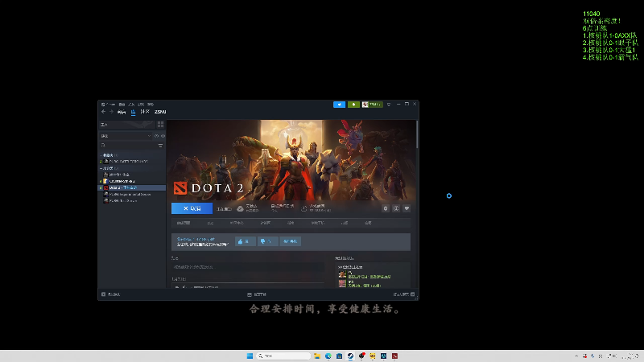
Task: Open Manage Downloads at bottom center
Action: click(x=257, y=294)
